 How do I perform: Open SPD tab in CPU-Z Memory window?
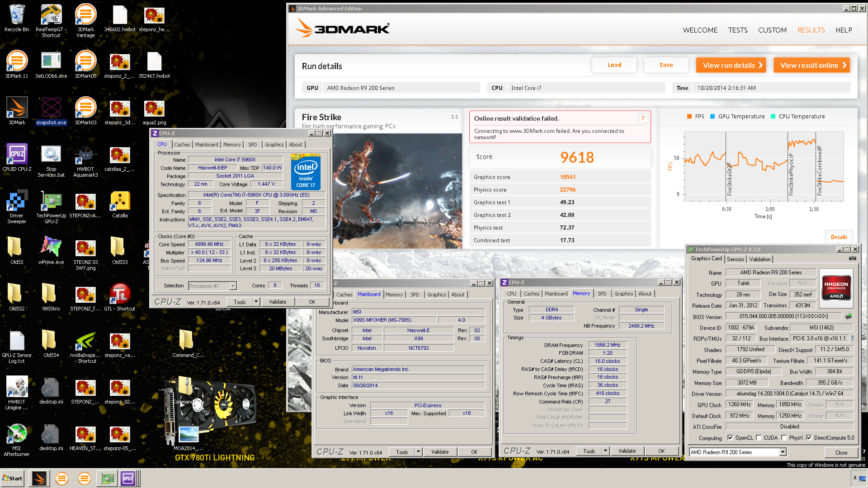(602, 294)
